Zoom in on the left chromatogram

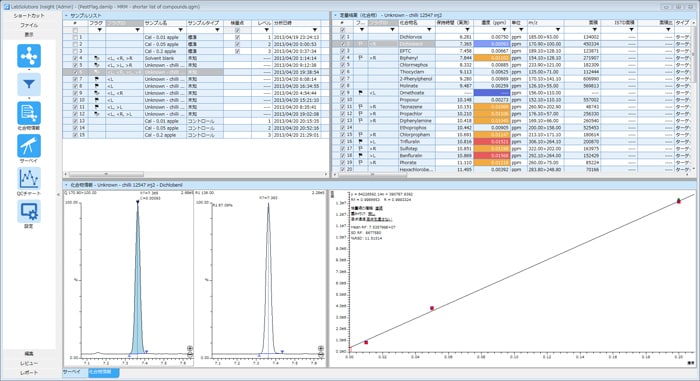pos(190,348)
